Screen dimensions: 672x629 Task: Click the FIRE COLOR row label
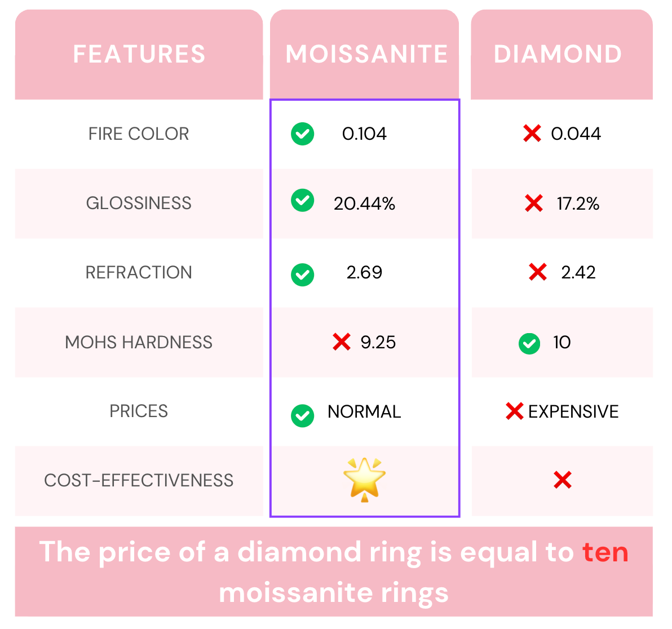(x=139, y=134)
